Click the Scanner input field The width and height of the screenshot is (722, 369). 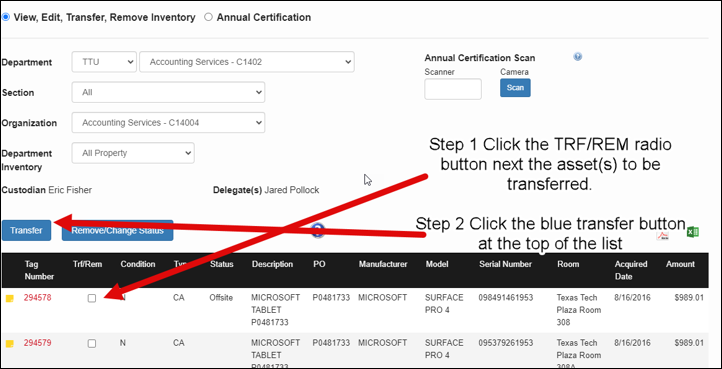pos(453,89)
